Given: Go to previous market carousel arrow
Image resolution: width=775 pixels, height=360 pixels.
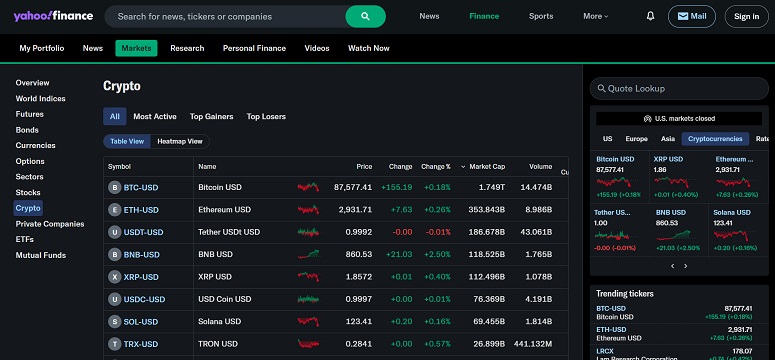Looking at the screenshot, I should tap(673, 266).
